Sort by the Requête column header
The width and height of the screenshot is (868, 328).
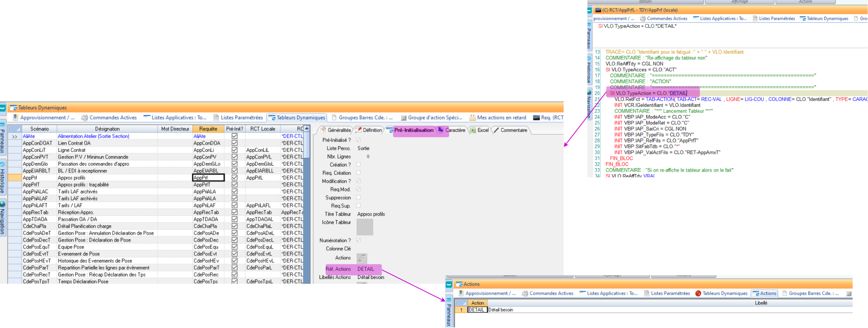[x=208, y=129]
